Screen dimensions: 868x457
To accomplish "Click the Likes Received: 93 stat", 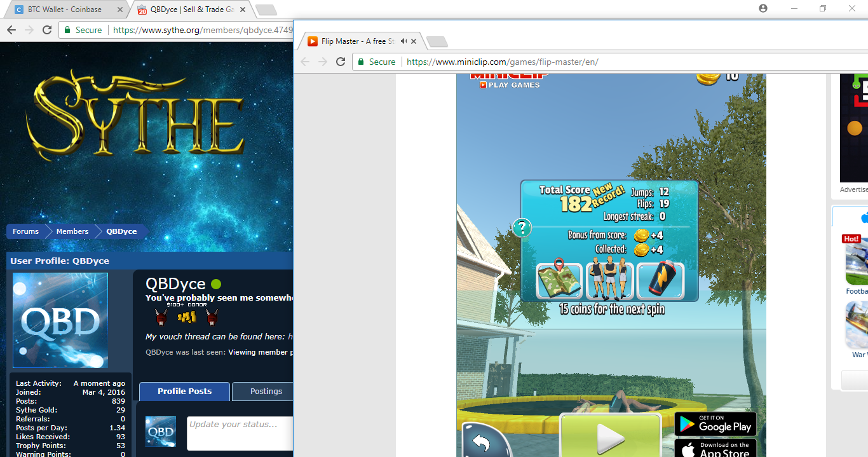I will click(x=71, y=437).
